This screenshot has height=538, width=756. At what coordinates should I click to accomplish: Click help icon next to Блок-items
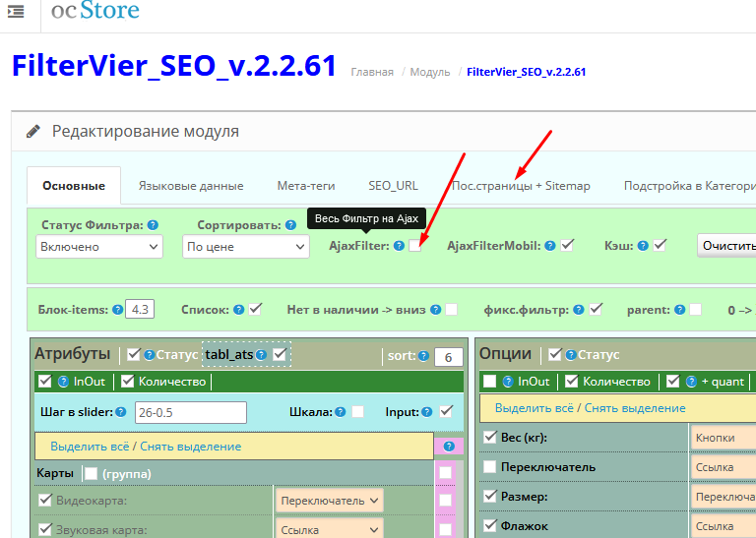point(118,310)
